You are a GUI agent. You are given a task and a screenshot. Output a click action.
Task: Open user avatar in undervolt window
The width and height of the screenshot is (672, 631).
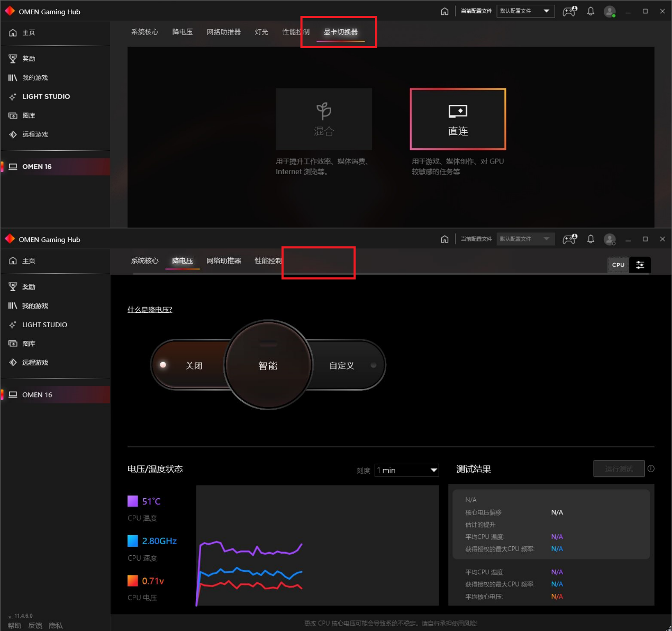point(610,239)
